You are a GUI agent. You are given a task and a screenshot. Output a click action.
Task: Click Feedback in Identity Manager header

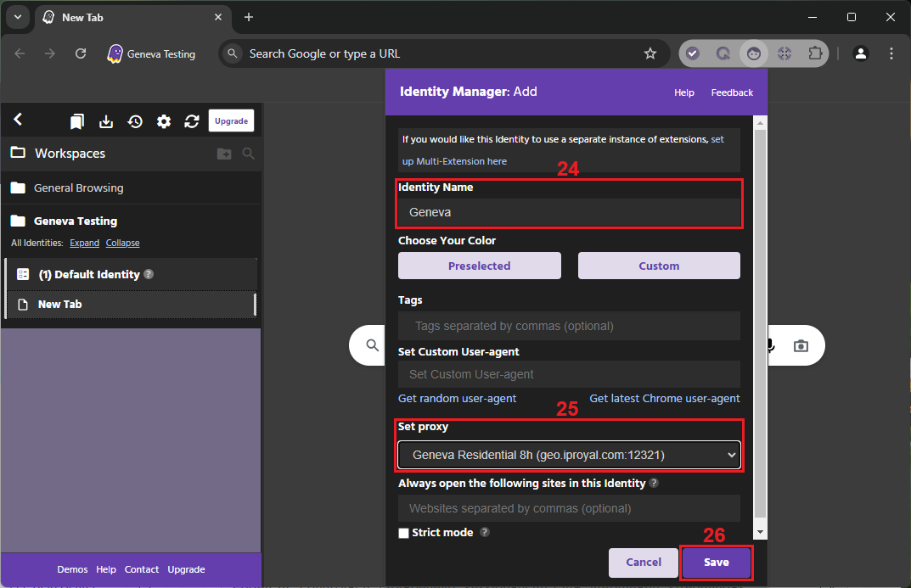coord(732,92)
